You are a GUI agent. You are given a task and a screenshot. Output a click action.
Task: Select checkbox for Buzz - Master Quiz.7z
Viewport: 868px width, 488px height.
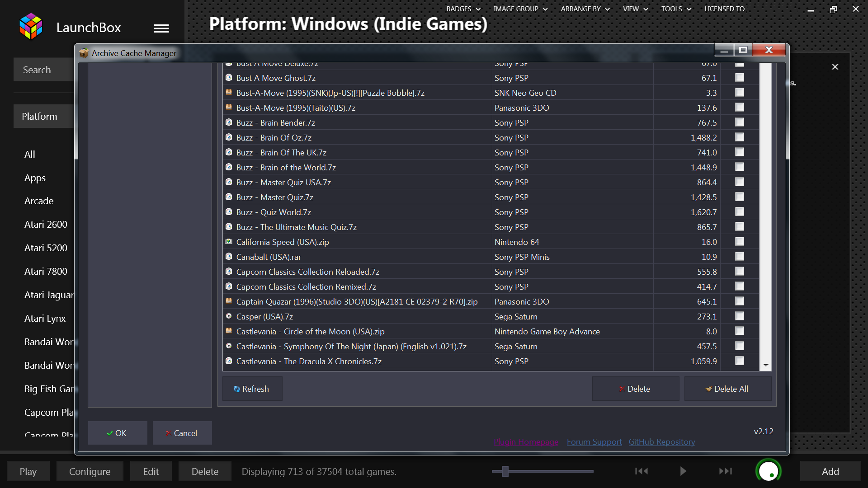click(x=740, y=197)
